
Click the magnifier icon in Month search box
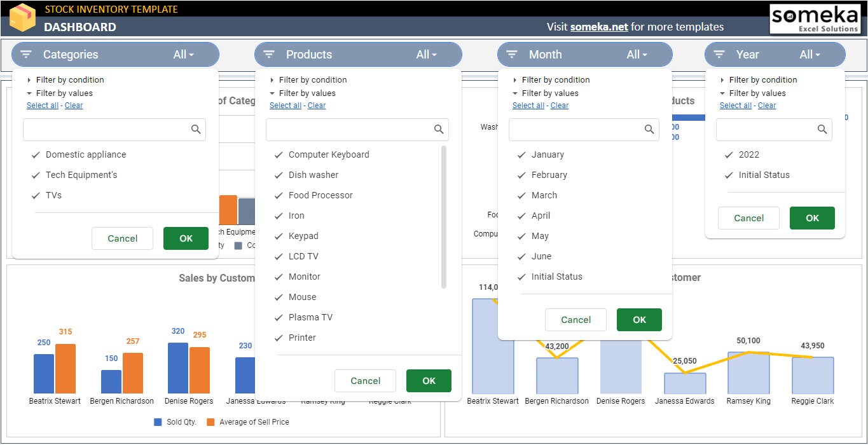[649, 129]
